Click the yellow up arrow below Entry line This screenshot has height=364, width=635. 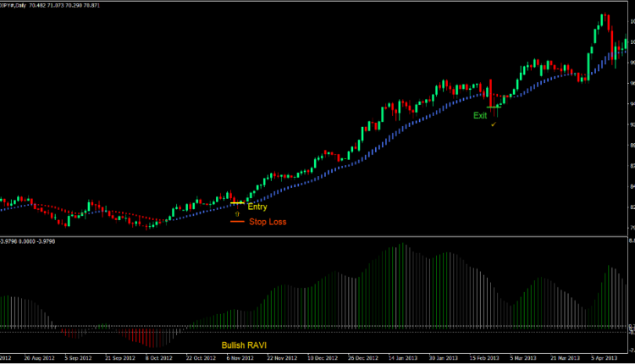pyautogui.click(x=237, y=212)
